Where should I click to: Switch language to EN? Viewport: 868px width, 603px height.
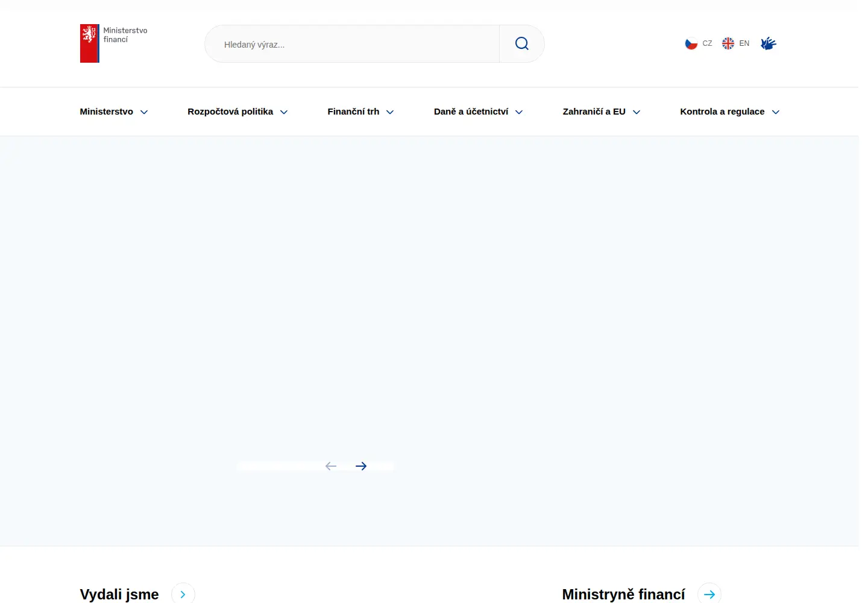tap(744, 43)
